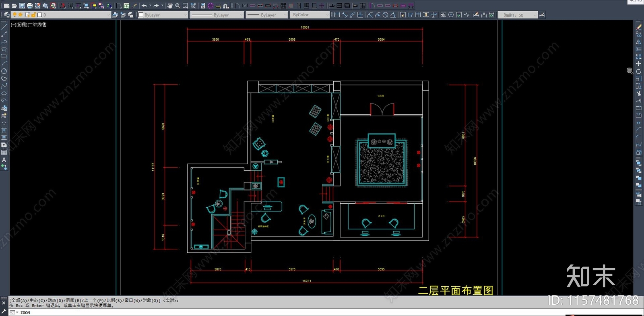Select the Line tool in Draw toolbar
This screenshot has width=644, height=316.
(x=4, y=27)
